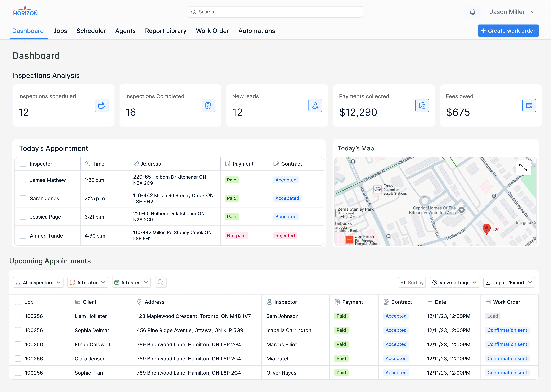Open the Jobs tab
The height and width of the screenshot is (392, 551).
[x=60, y=31]
